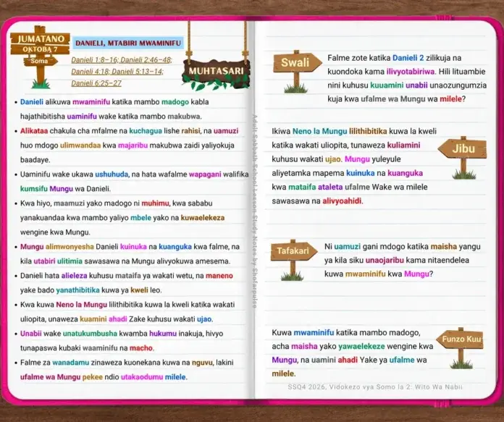The height and width of the screenshot is (422, 504).
Task: Open the Danieli 2:46–48 reference link
Action: point(146,60)
